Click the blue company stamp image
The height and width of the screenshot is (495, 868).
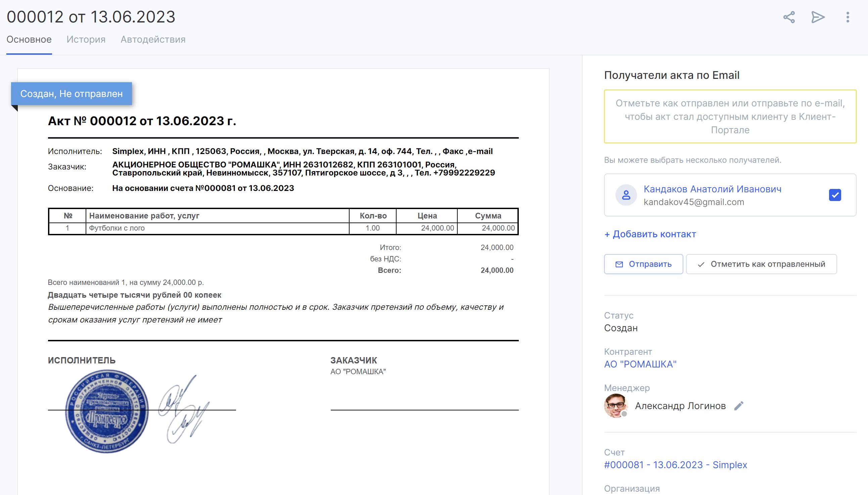(107, 411)
